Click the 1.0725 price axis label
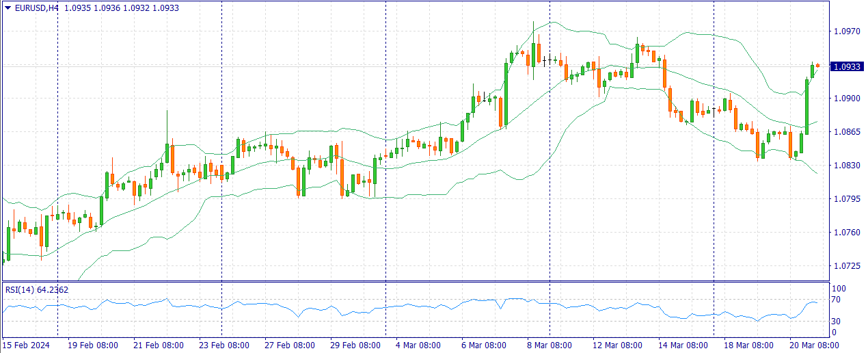Screen dimensions: 868x353 click(846, 265)
